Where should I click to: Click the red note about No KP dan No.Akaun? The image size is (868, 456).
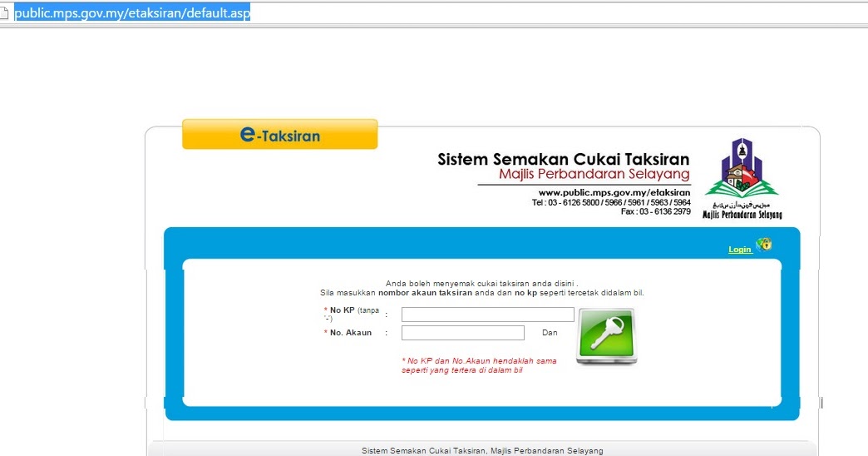[x=479, y=365]
